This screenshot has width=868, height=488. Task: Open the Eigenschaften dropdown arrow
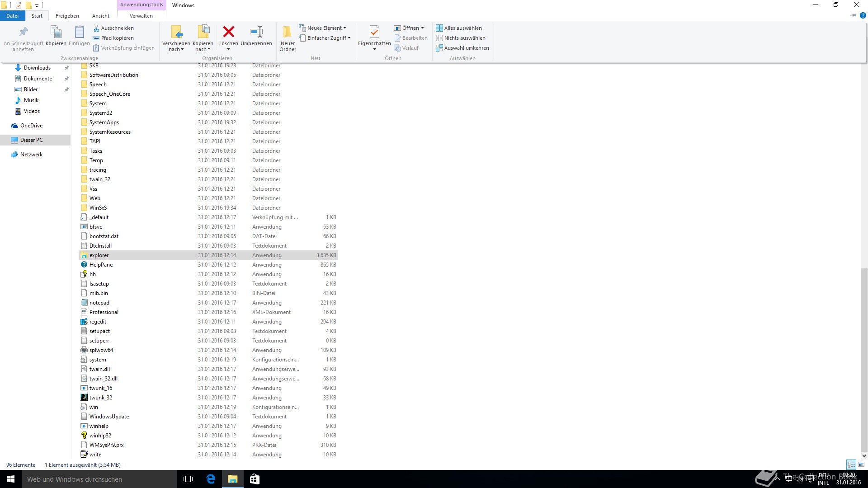click(374, 50)
